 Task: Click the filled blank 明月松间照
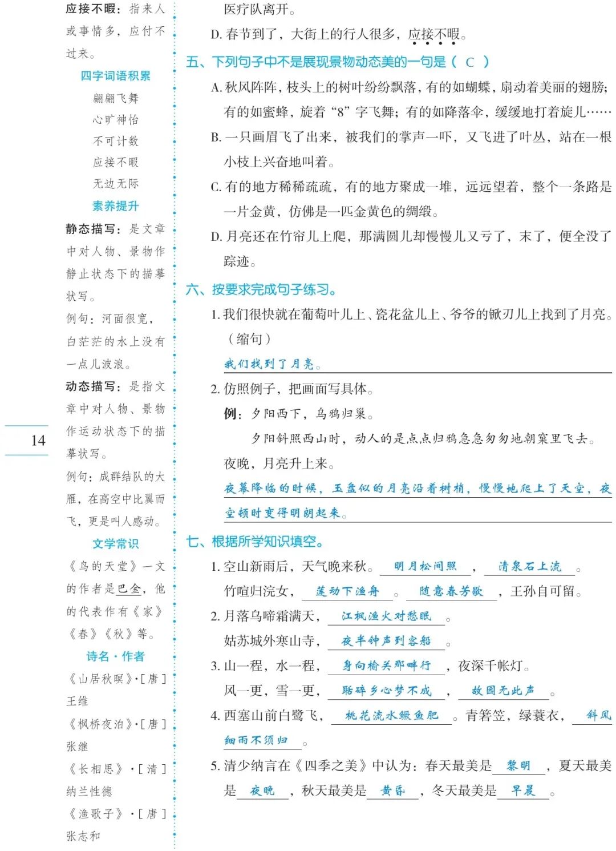pos(425,566)
